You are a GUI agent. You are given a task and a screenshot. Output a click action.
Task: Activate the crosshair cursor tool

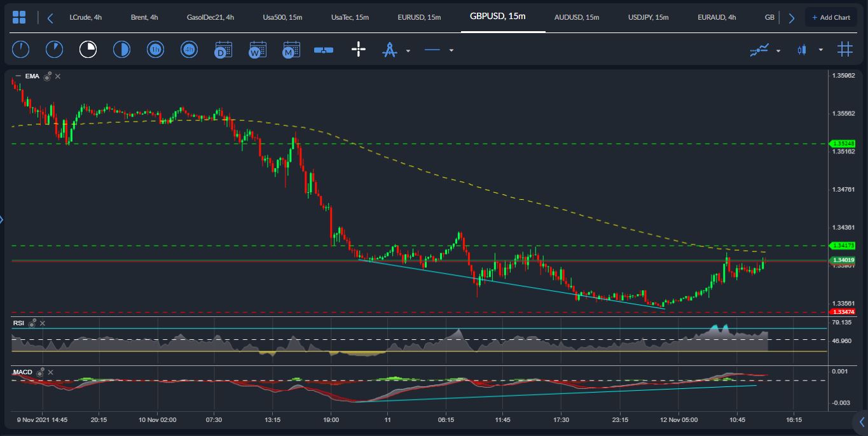[358, 49]
